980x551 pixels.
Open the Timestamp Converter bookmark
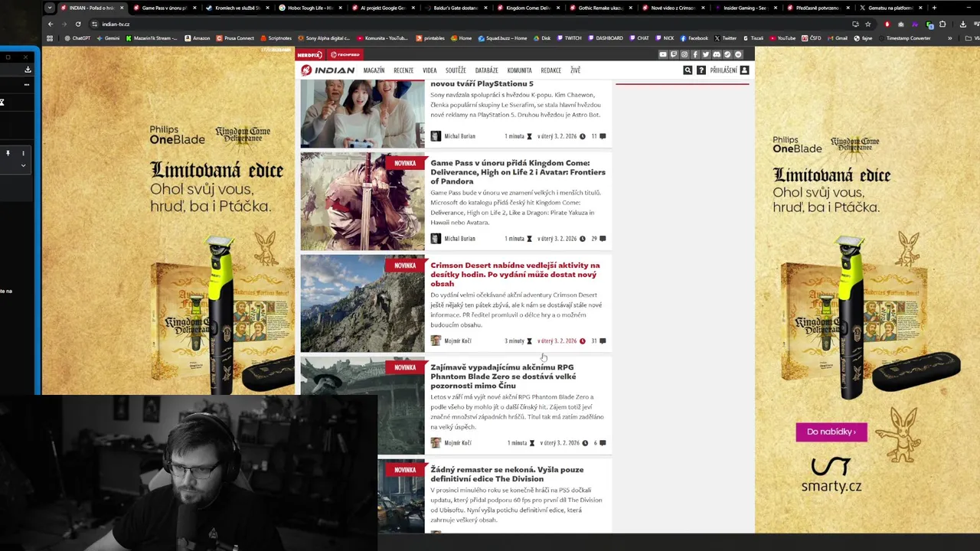903,38
